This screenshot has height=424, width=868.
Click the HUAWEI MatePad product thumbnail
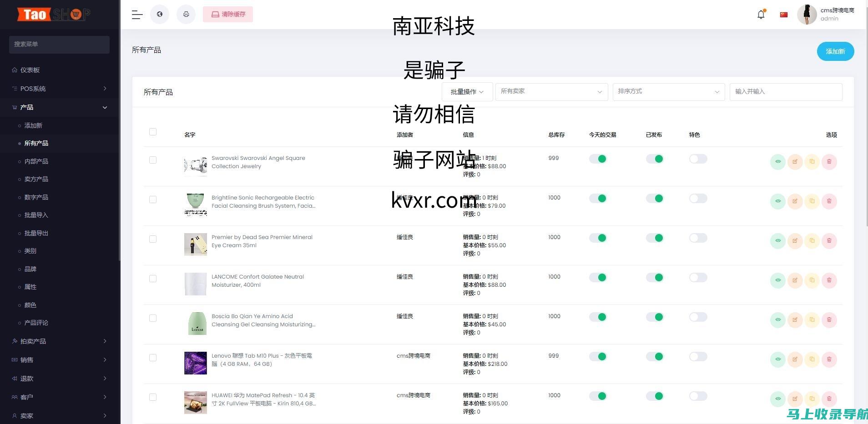[196, 402]
